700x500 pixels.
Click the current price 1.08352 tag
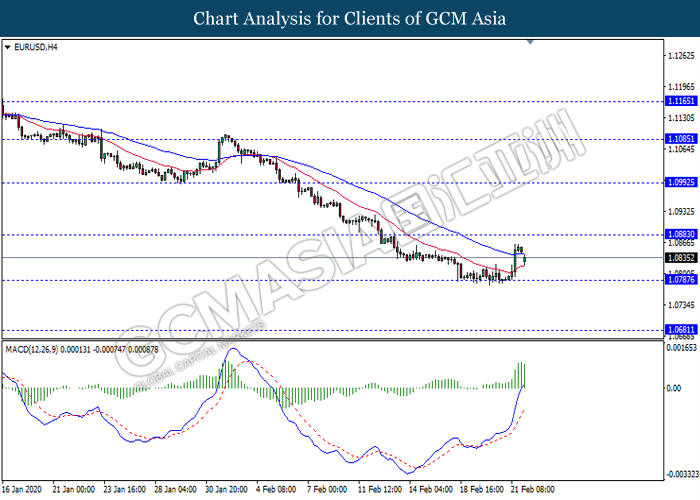tap(681, 257)
